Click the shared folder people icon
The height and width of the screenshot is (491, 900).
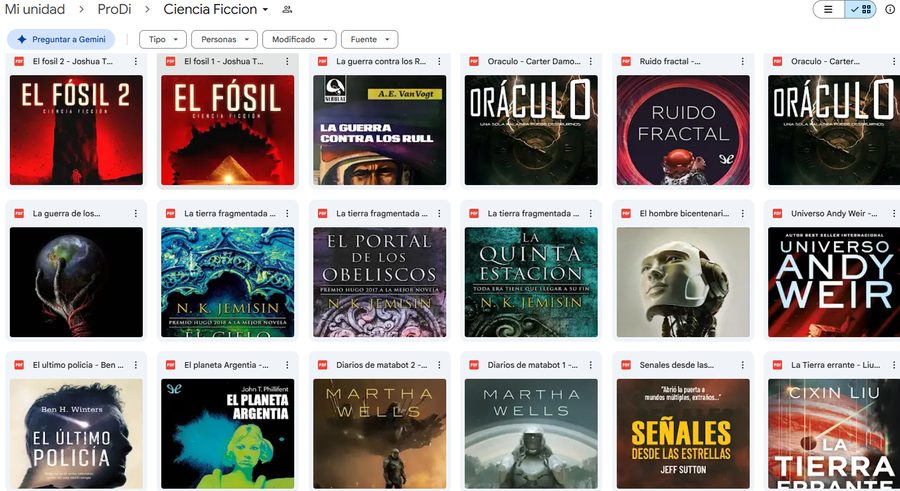tap(287, 9)
